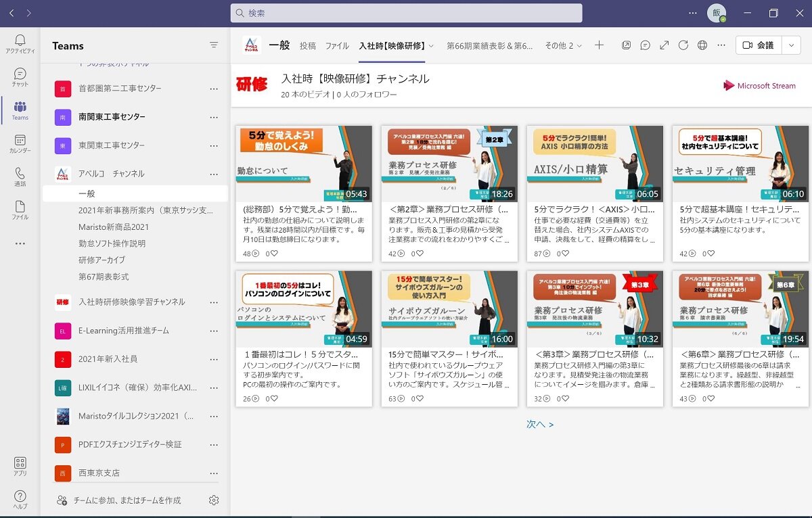Screen dimensions: 812x518
Task: Open the Files icon in sidebar
Action: [x=20, y=210]
